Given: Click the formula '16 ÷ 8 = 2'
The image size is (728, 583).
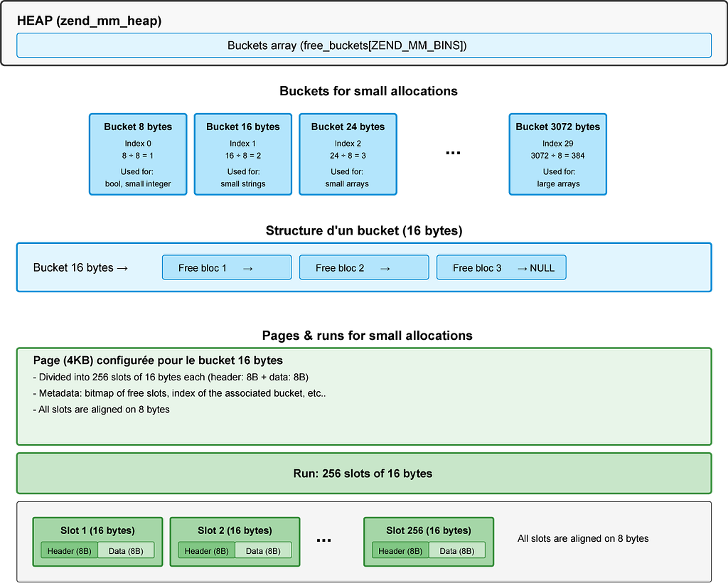Looking at the screenshot, I should pyautogui.click(x=243, y=156).
